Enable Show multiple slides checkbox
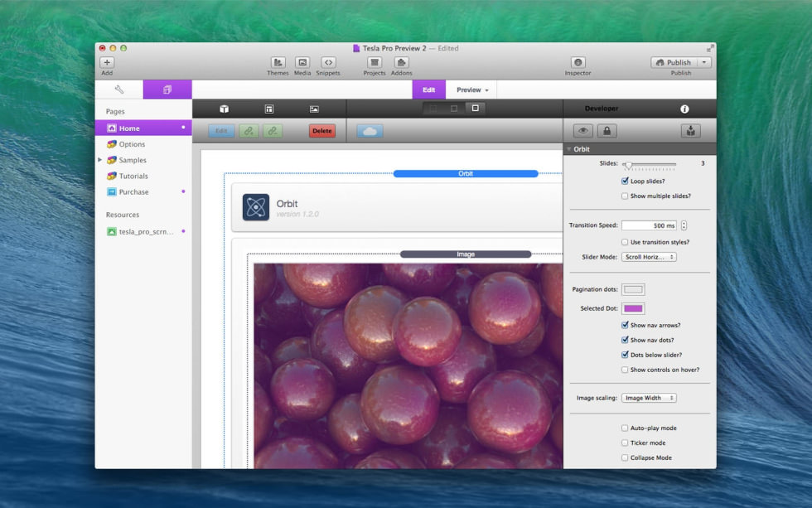The height and width of the screenshot is (508, 812). tap(625, 196)
